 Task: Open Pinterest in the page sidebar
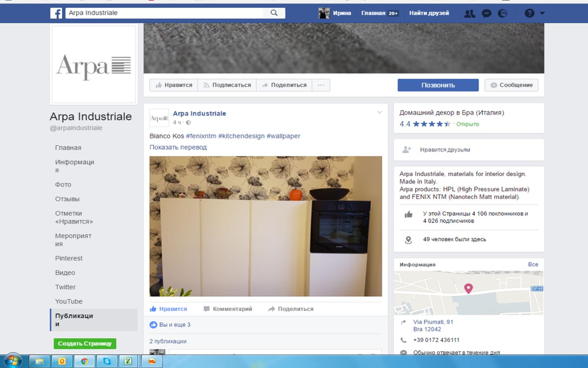tap(69, 258)
